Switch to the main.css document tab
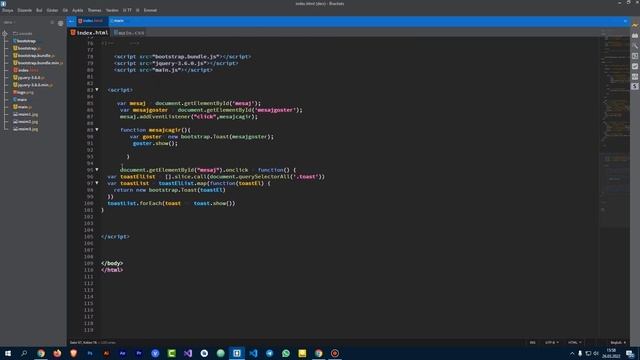The image size is (640, 360). (129, 33)
